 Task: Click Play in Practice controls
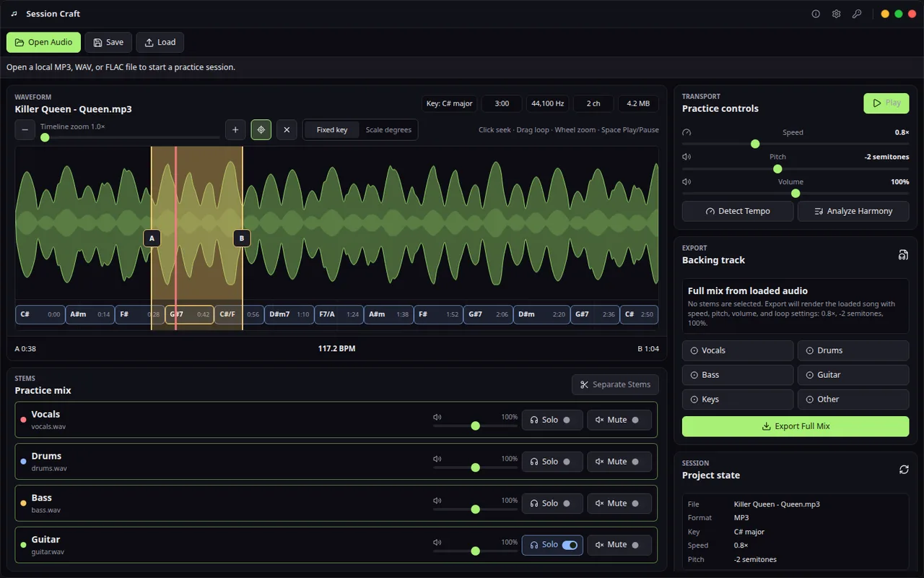(886, 103)
